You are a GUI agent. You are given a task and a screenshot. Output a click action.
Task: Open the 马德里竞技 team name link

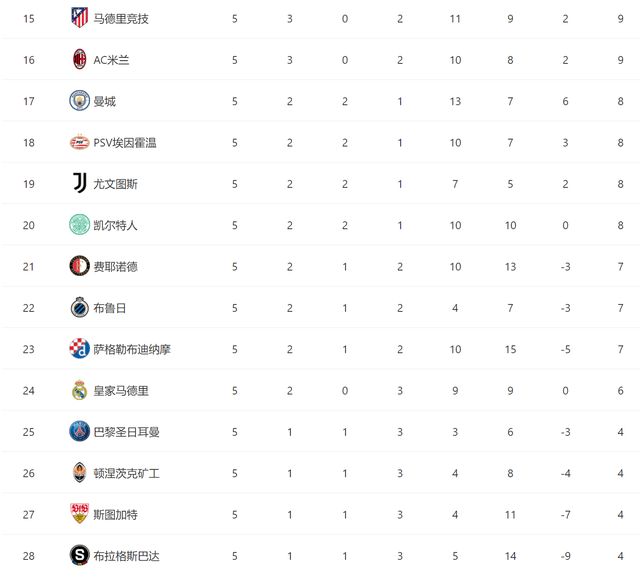click(x=121, y=19)
